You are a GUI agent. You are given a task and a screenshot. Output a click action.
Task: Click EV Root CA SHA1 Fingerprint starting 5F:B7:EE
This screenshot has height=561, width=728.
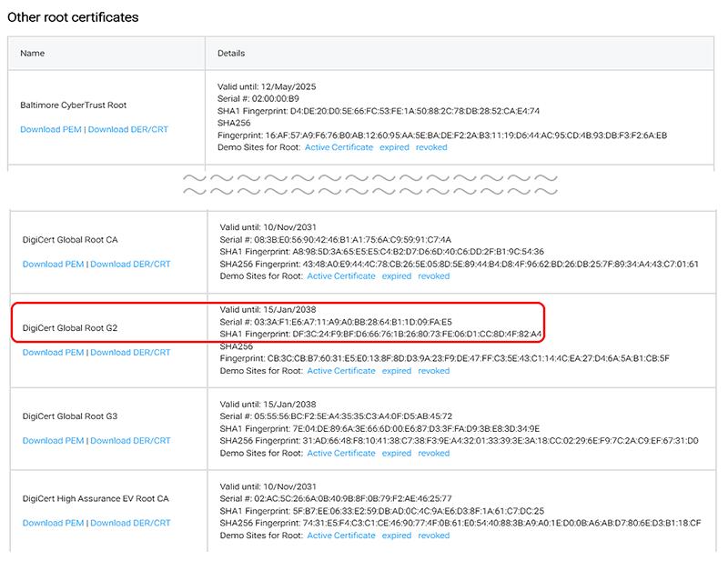tap(381, 511)
